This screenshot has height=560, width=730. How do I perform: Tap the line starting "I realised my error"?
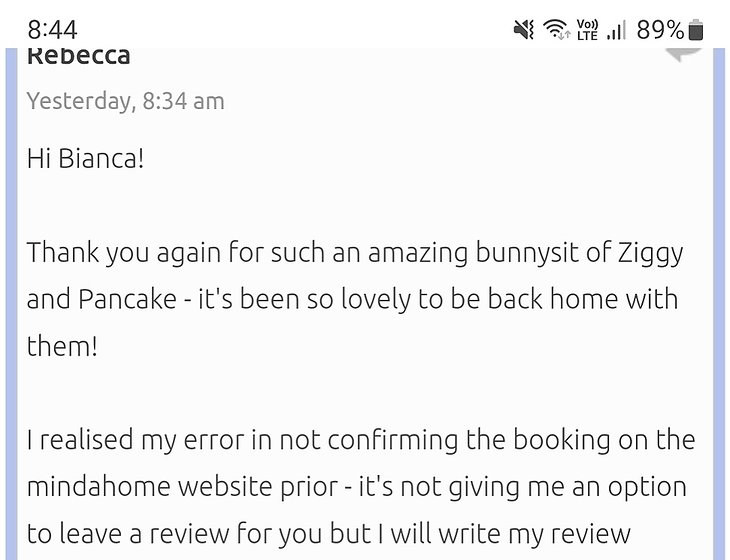pos(360,440)
